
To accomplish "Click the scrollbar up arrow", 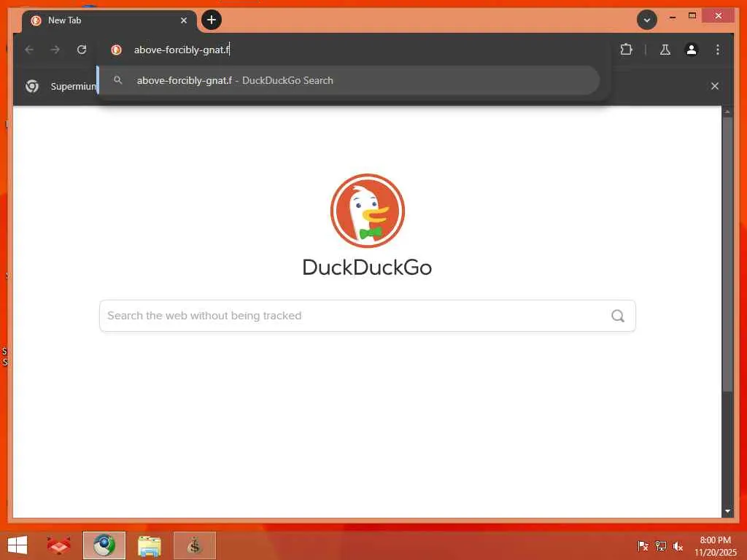I will [727, 112].
